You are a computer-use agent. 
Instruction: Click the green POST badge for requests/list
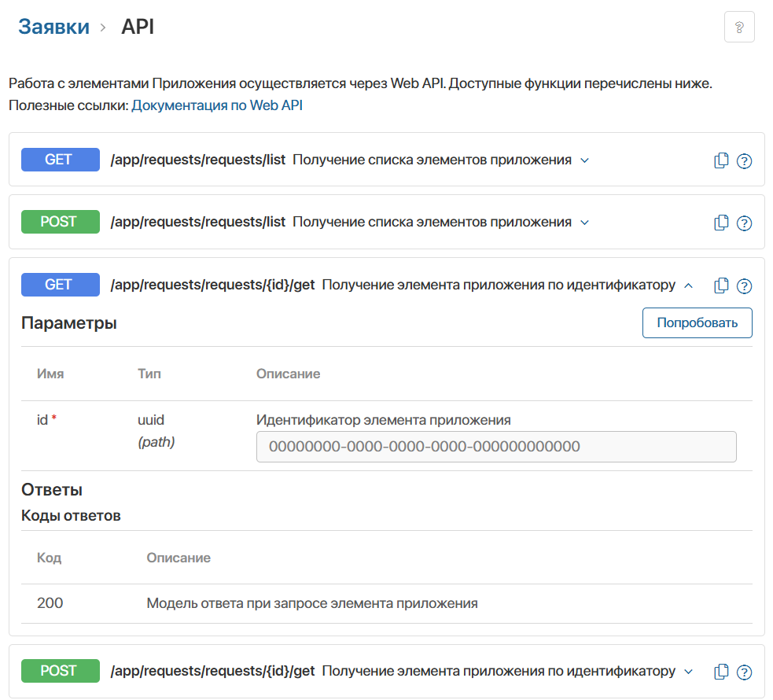pos(60,222)
